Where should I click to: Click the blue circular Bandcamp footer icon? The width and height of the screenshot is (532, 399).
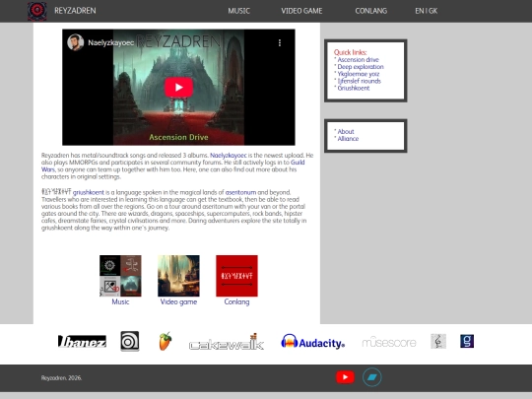click(371, 377)
